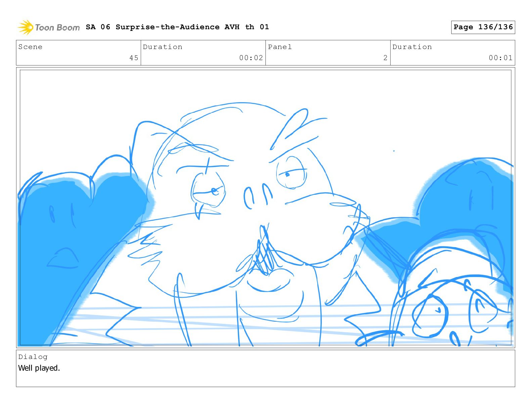Select title text 'SA 06 Surprise-the-Audience AVH th 01'

177,27
